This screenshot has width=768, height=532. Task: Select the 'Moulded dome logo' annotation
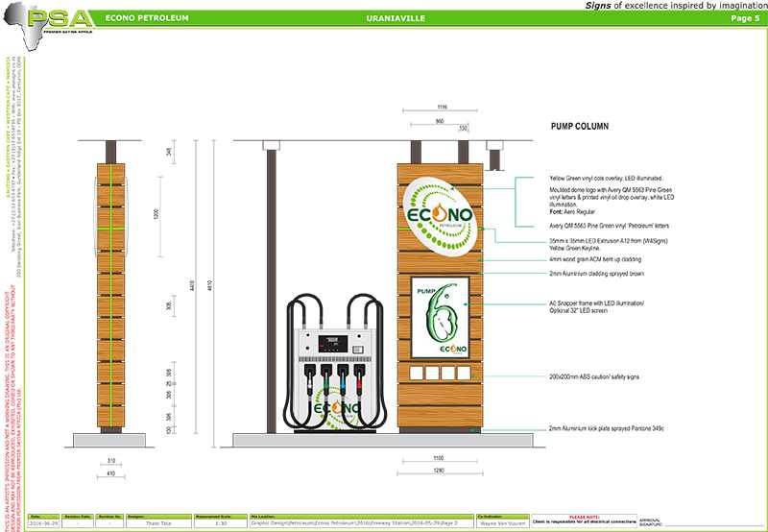click(612, 197)
